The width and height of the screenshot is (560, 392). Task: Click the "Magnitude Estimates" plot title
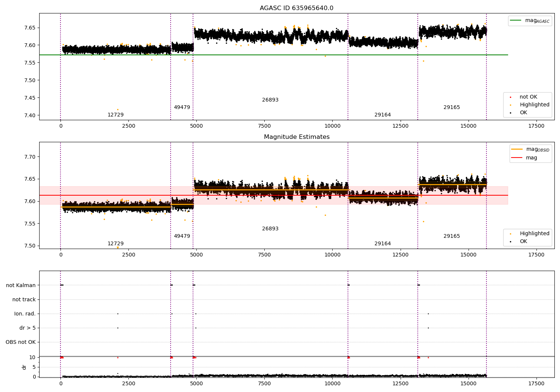click(296, 137)
